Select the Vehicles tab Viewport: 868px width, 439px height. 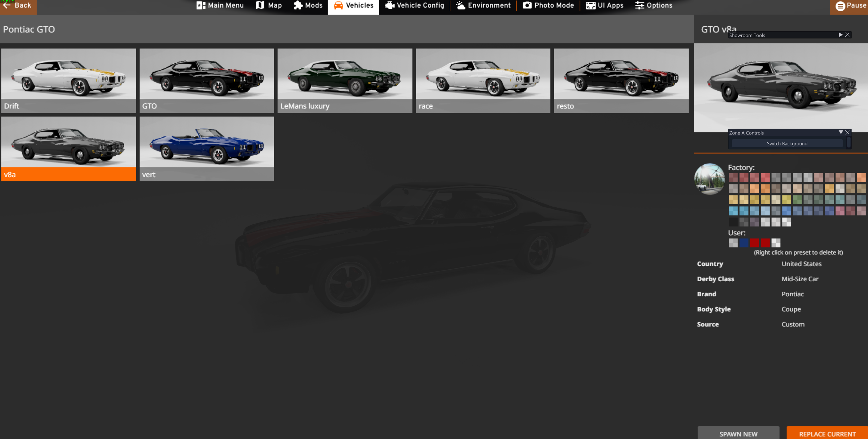[x=353, y=5]
